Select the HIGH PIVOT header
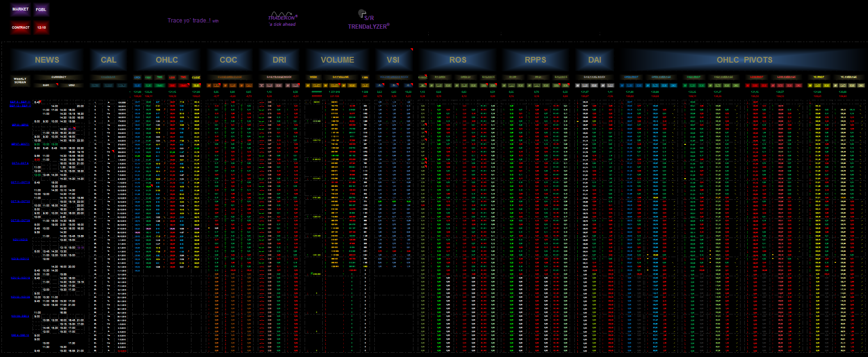 pyautogui.click(x=694, y=77)
